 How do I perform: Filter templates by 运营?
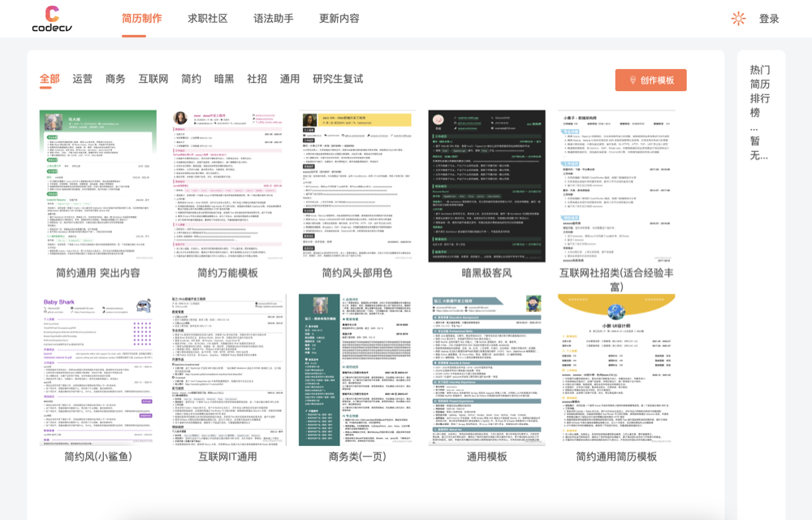coord(82,79)
